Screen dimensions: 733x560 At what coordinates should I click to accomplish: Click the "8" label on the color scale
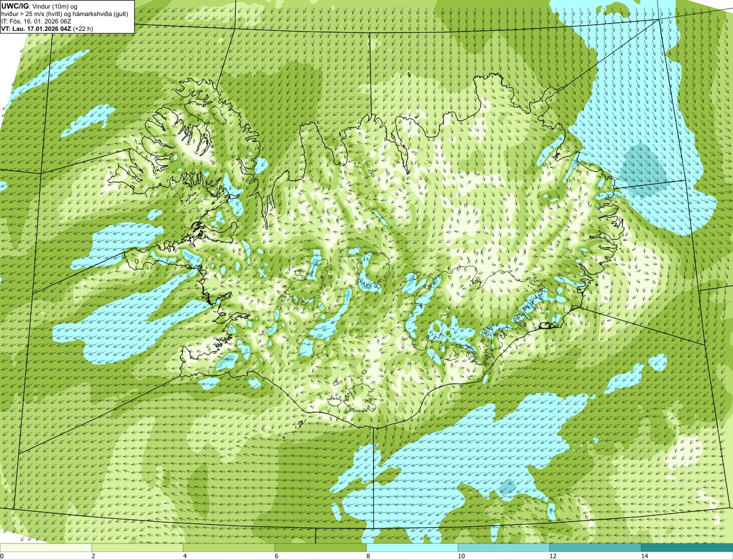coord(368,556)
